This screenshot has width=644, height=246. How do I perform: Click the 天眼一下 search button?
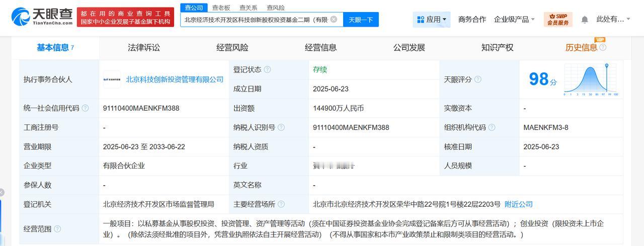[361, 20]
